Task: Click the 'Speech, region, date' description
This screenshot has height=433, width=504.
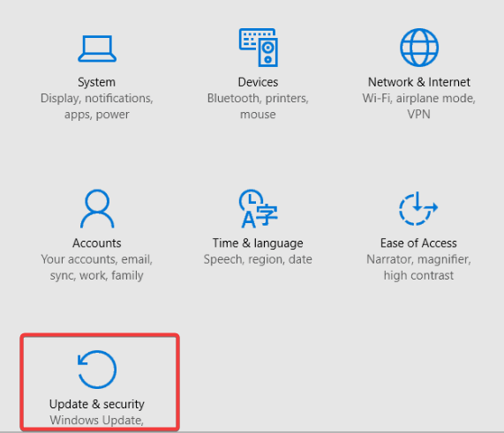Action: point(258,259)
